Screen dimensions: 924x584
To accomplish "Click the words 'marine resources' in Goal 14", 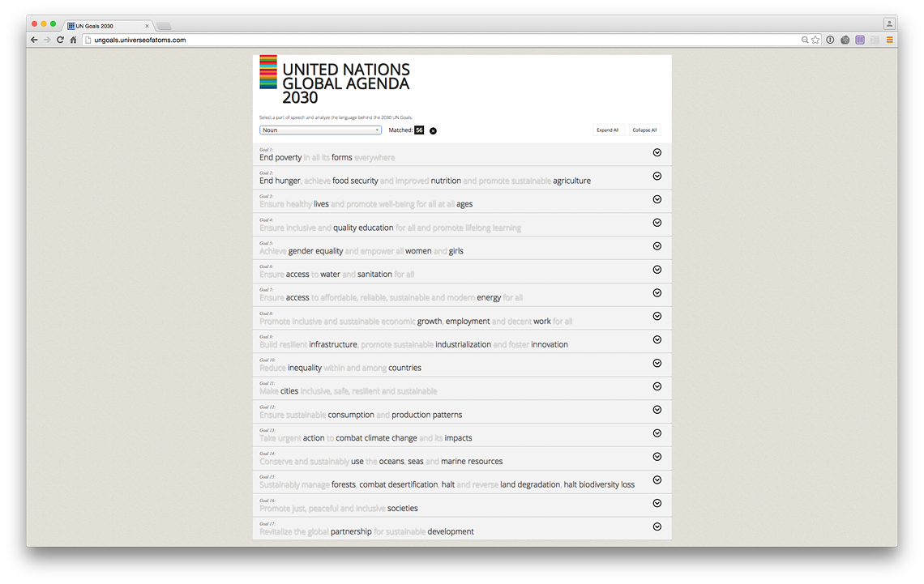I will click(x=472, y=462).
